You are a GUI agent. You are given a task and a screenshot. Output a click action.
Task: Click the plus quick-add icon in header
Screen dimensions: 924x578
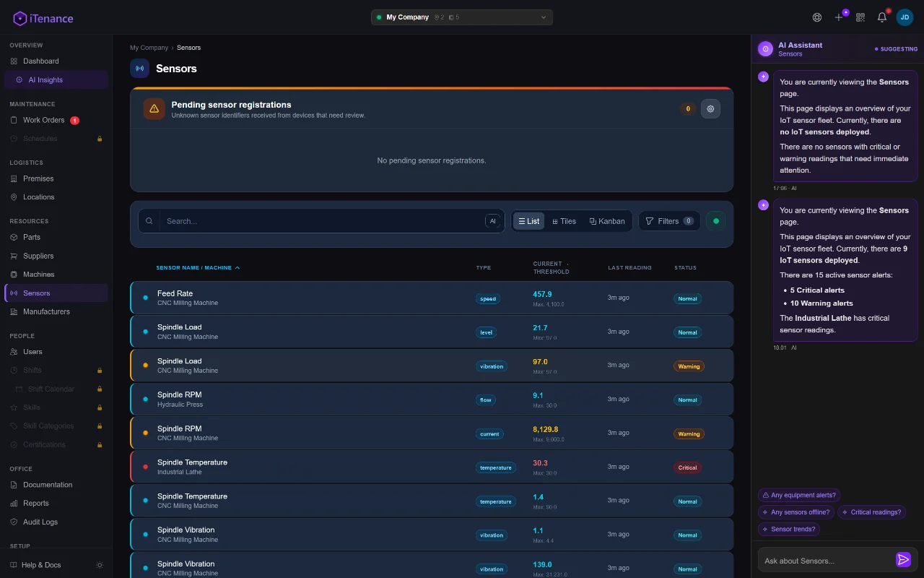[839, 17]
